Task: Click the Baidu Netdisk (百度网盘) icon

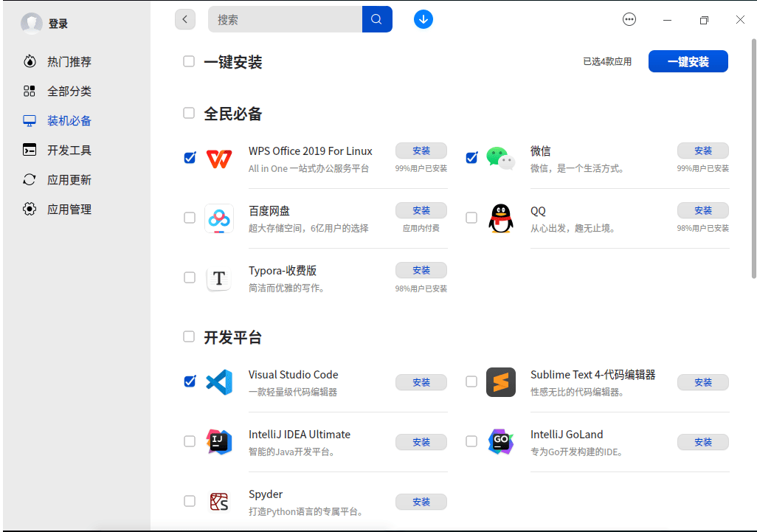Action: pos(218,218)
